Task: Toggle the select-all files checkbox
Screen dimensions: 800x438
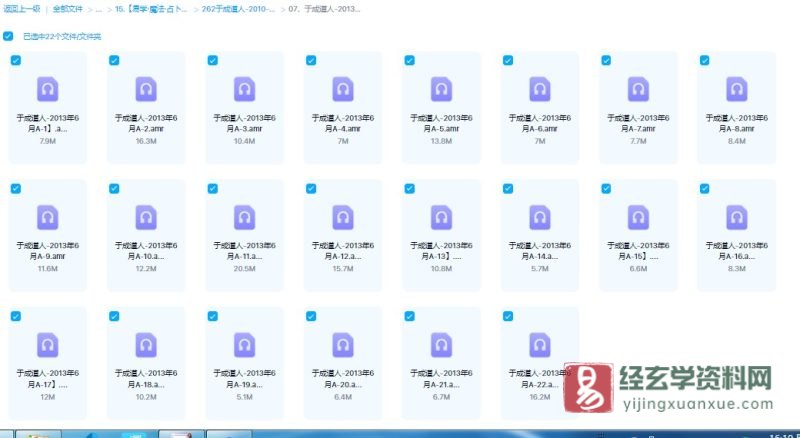Action: (x=9, y=36)
